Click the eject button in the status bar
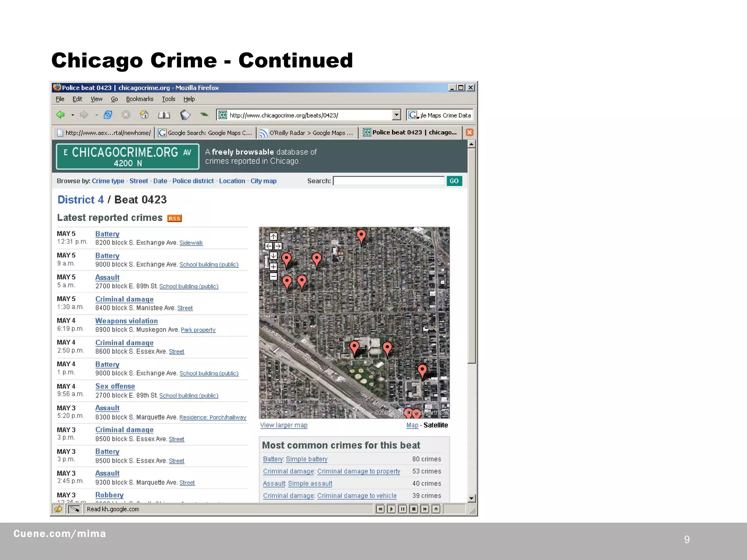 (x=436, y=509)
